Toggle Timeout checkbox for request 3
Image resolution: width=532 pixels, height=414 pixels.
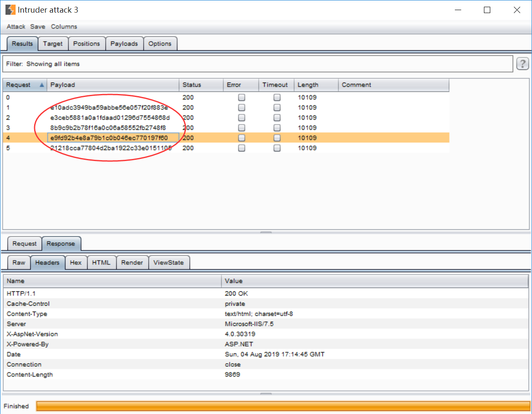tap(277, 128)
